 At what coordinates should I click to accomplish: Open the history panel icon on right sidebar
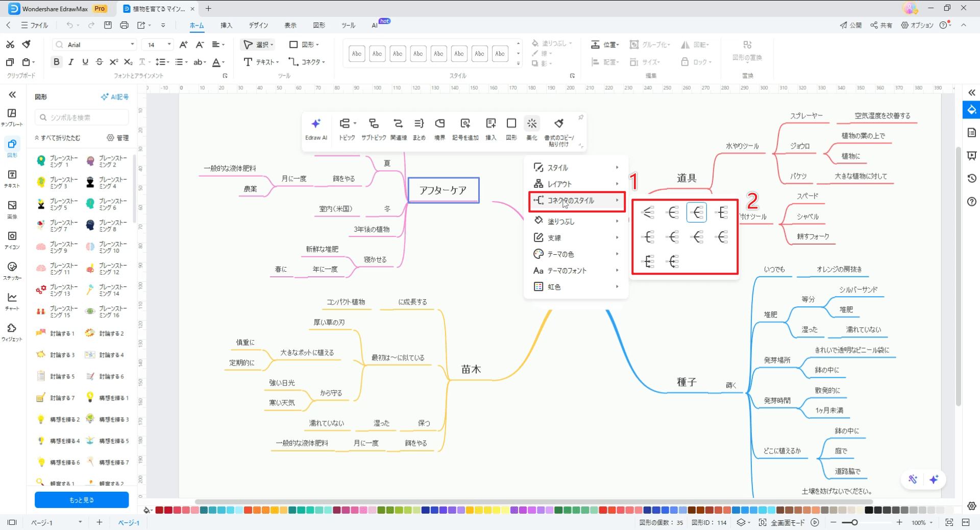[971, 178]
